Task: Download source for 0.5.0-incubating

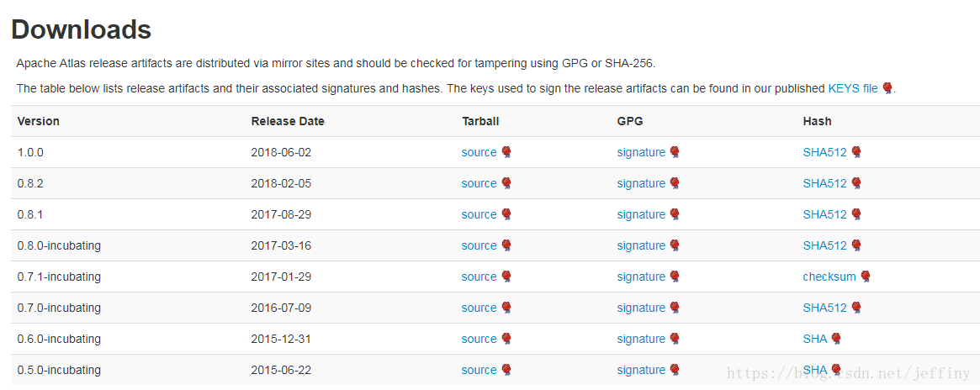Action: point(479,370)
